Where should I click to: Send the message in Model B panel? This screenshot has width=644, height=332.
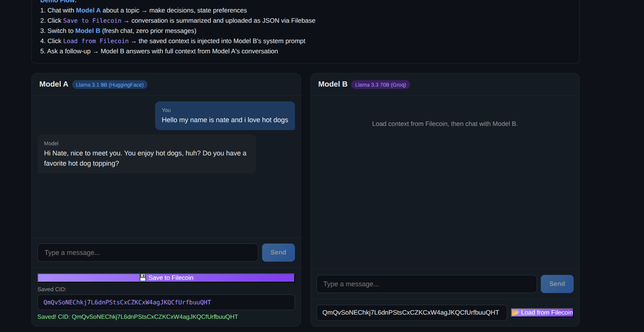click(557, 284)
